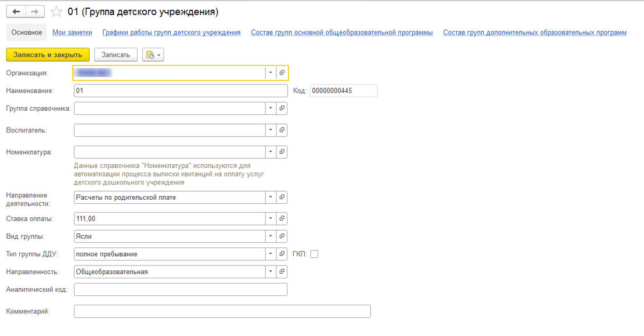Open Состав групп дополнительных образовательных программ link
This screenshot has height=336, width=644.
[534, 33]
